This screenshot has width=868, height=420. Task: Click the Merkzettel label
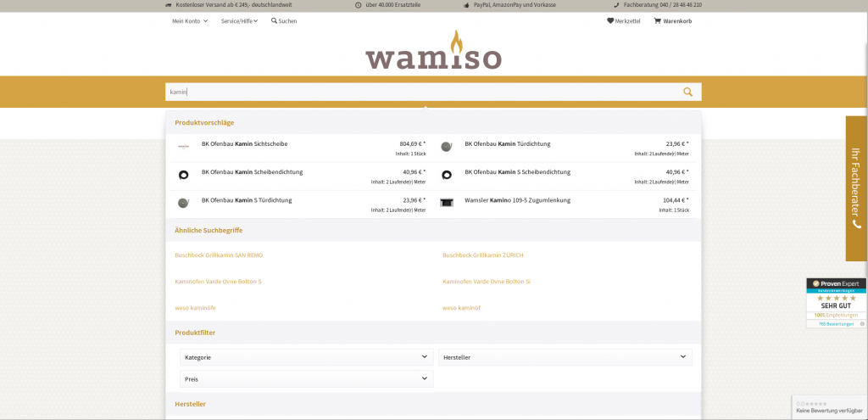pyautogui.click(x=628, y=21)
